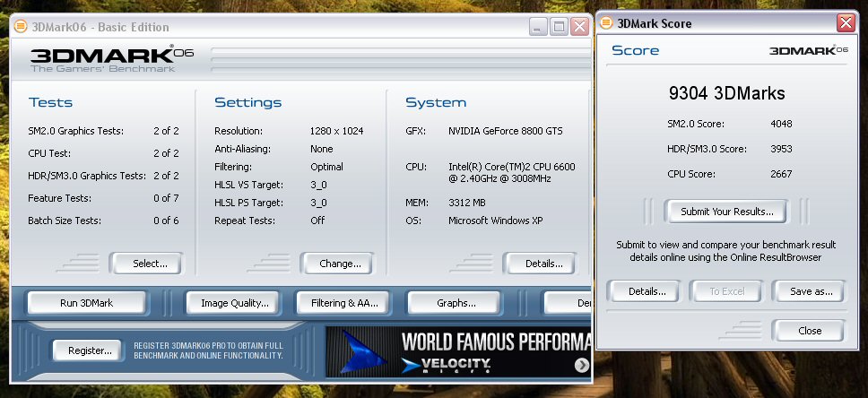Click the 3DMark Score window title icon
Image resolution: width=868 pixels, height=398 pixels.
click(x=607, y=23)
